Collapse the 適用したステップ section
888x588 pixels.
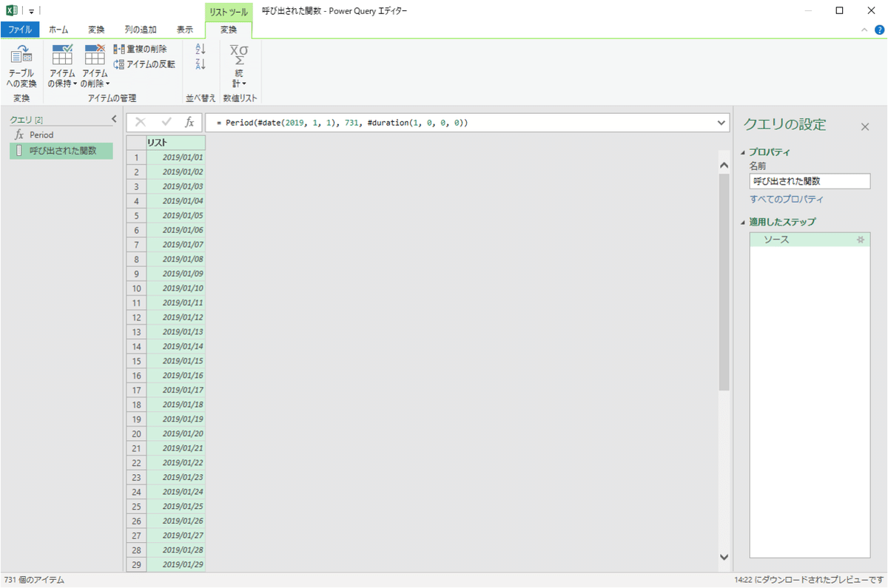[x=743, y=222]
